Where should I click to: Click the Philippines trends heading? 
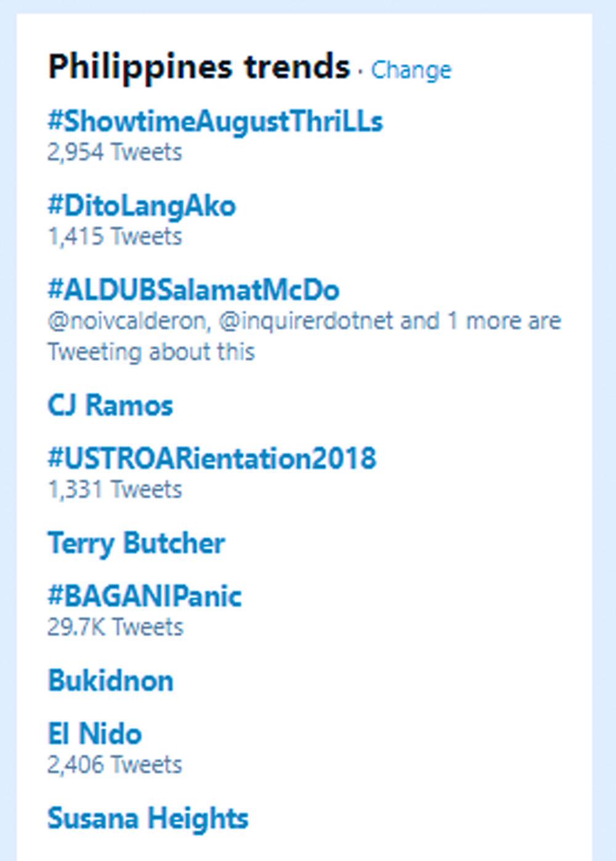(x=199, y=67)
